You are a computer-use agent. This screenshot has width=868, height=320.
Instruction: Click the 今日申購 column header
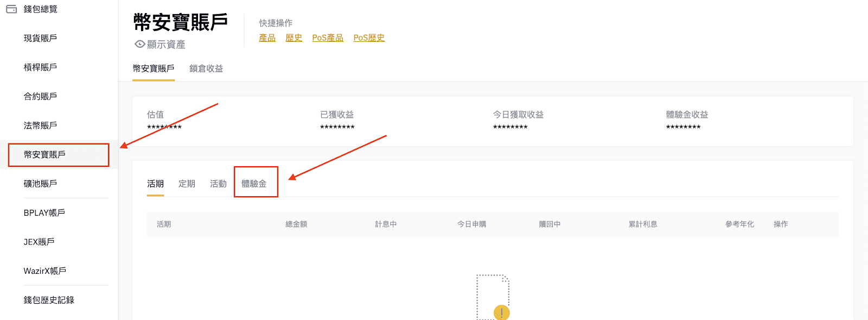pyautogui.click(x=471, y=224)
